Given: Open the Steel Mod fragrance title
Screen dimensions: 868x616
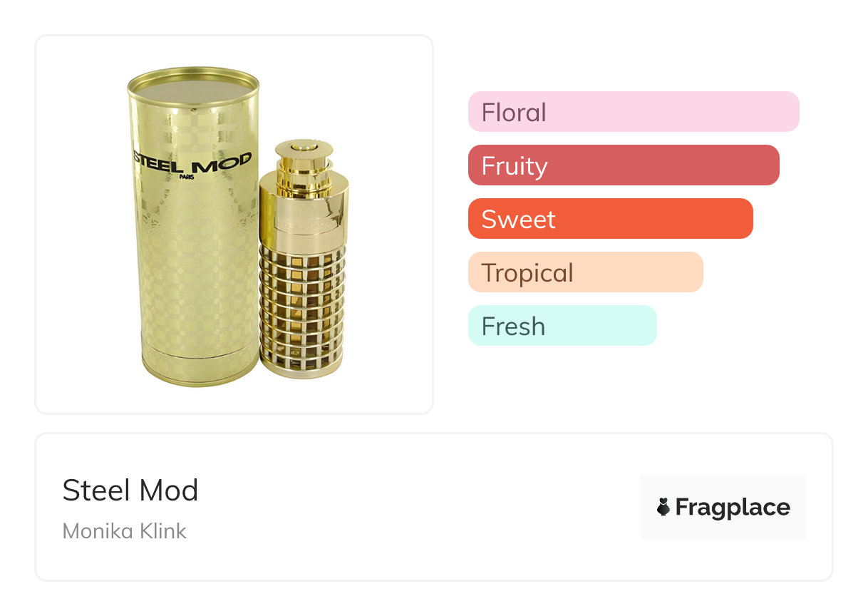Looking at the screenshot, I should point(130,491).
